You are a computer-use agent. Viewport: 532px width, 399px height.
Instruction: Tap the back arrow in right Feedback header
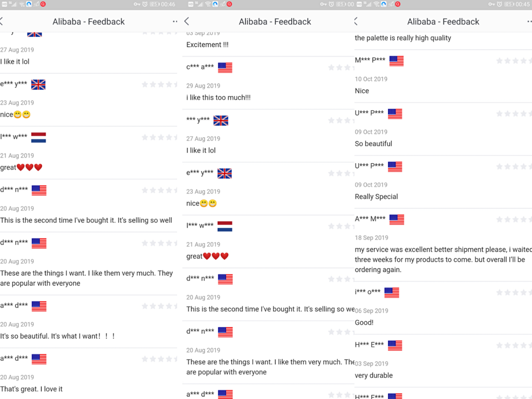point(356,22)
